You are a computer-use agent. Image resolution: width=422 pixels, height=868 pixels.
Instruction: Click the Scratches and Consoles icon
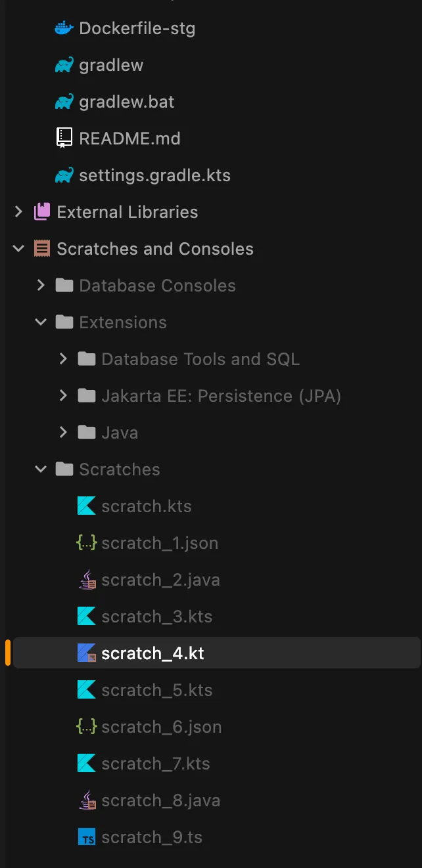click(42, 249)
